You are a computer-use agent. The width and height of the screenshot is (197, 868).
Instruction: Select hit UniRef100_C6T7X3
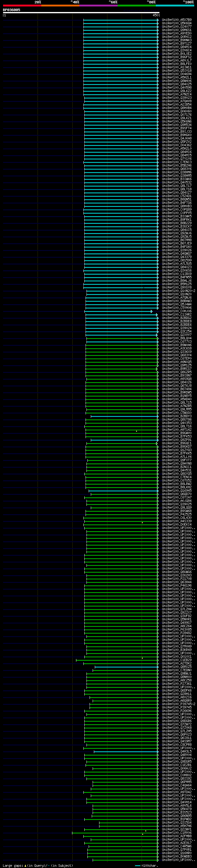coord(177,341)
